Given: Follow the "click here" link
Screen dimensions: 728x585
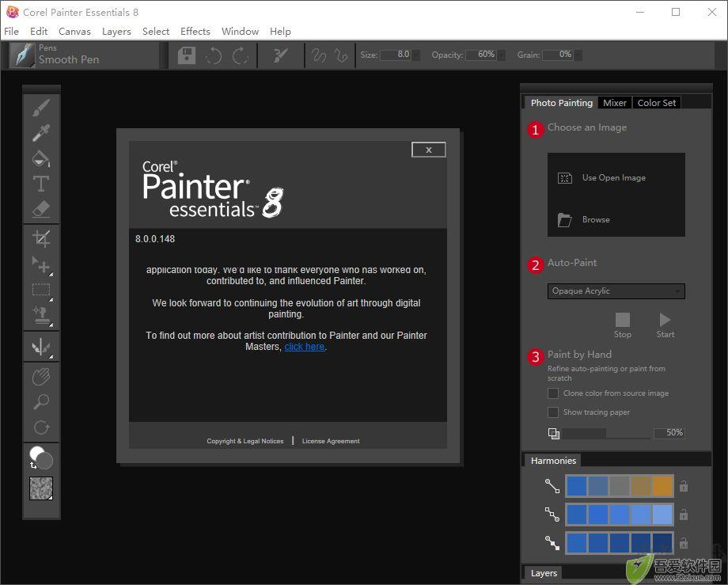Looking at the screenshot, I should coord(305,347).
